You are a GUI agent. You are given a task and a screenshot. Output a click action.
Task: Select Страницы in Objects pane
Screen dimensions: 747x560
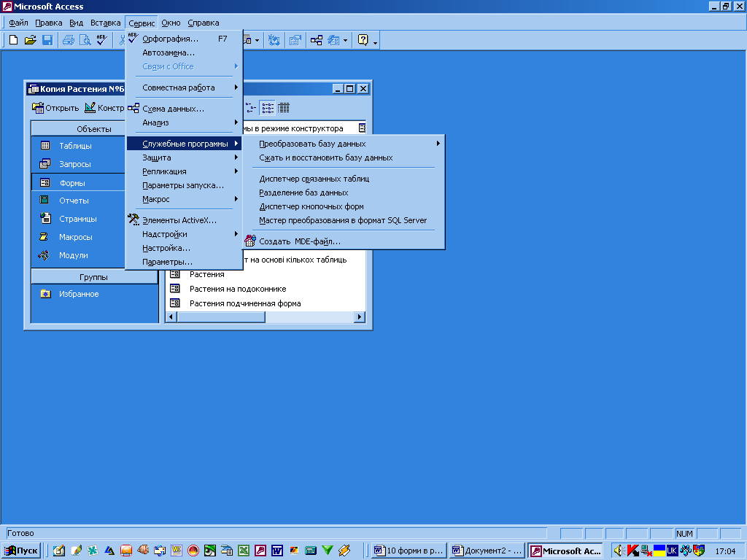tap(78, 219)
